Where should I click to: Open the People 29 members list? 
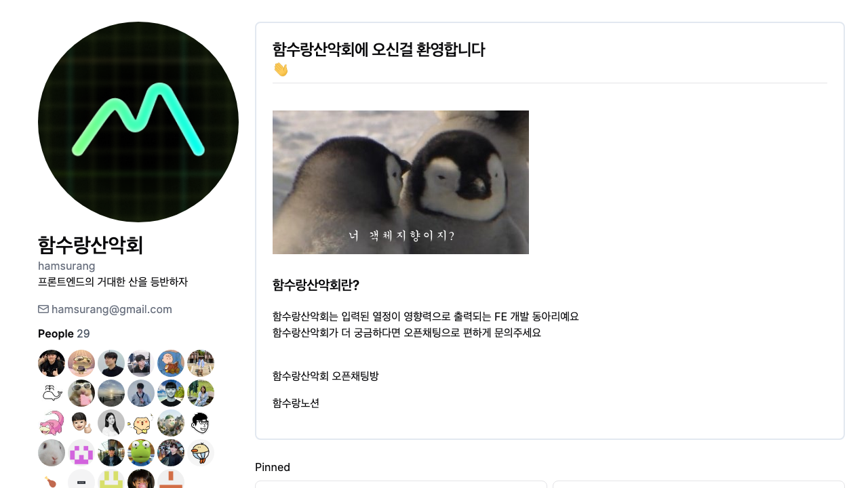point(64,333)
